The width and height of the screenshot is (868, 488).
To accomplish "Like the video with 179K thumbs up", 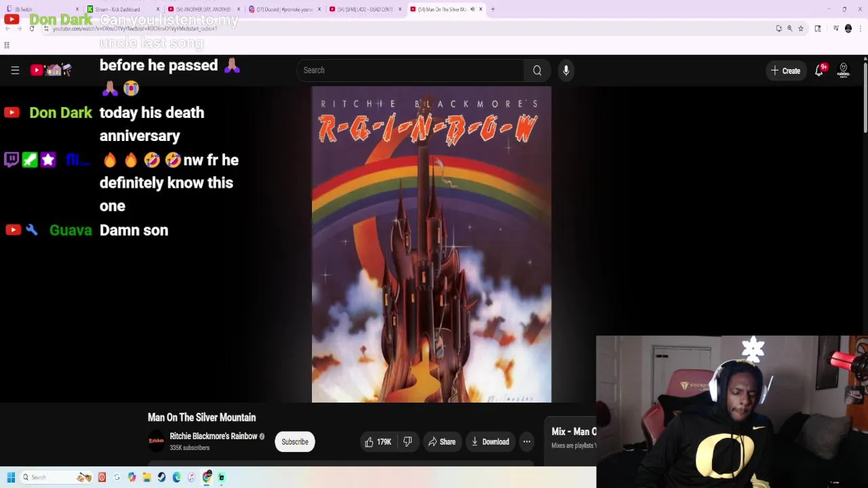I will click(x=378, y=442).
